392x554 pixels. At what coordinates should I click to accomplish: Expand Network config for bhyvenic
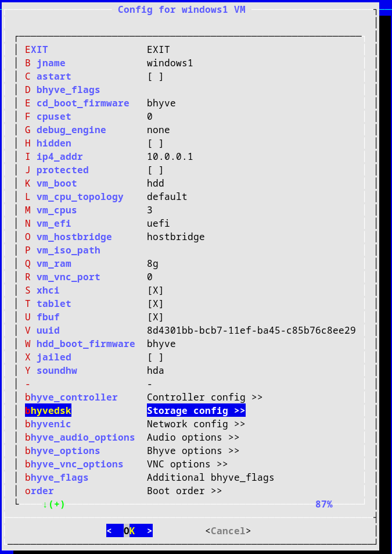(x=196, y=424)
